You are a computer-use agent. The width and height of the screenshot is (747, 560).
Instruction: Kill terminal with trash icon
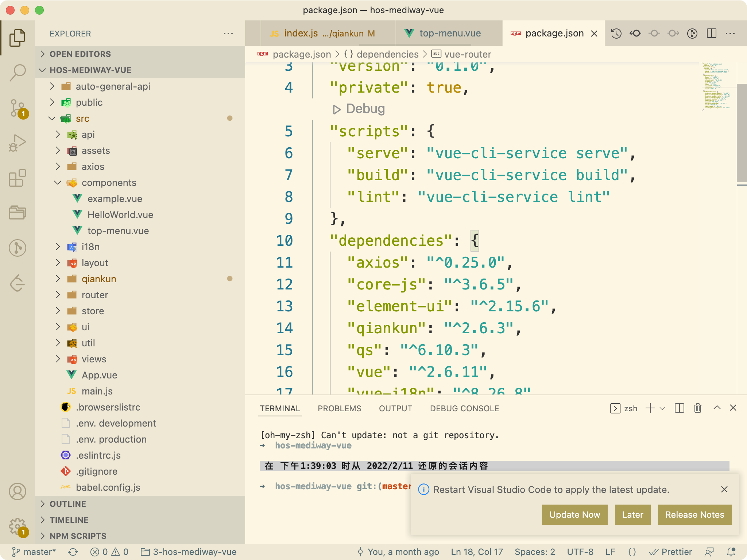[x=697, y=408]
